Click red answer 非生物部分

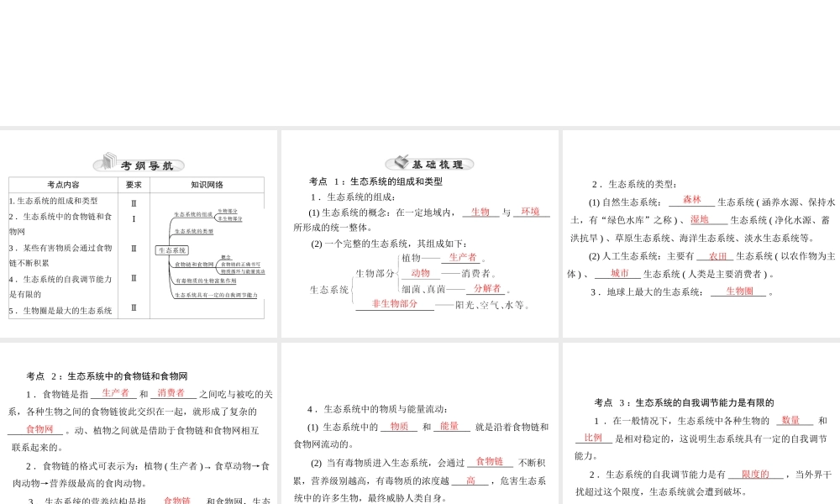tap(394, 304)
